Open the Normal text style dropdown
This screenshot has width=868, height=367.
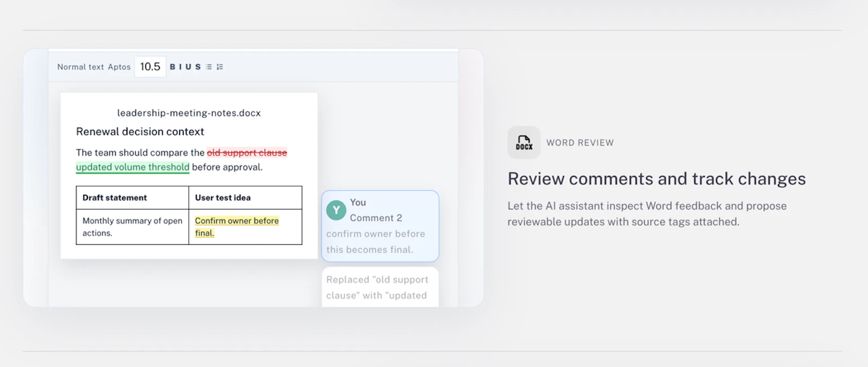coord(80,67)
